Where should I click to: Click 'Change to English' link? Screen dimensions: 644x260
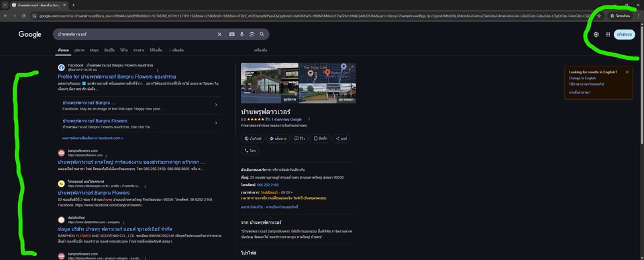tap(582, 78)
